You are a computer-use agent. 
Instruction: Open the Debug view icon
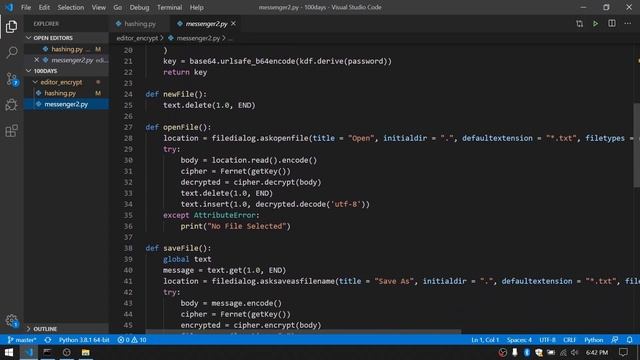point(11,105)
